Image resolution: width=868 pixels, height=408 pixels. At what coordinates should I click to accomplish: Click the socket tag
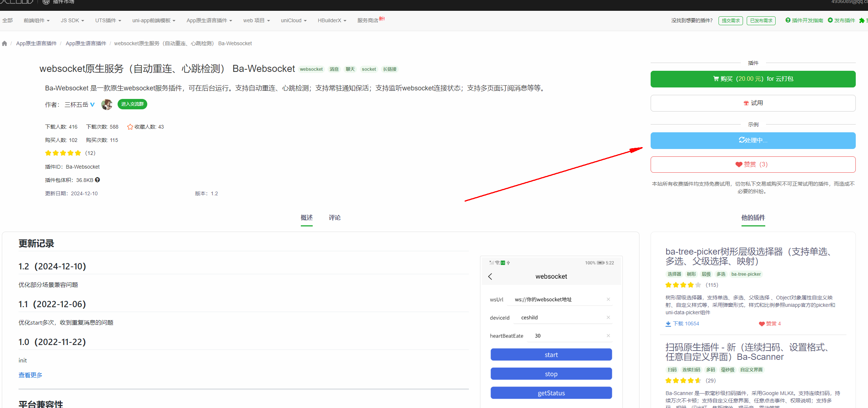click(x=369, y=69)
